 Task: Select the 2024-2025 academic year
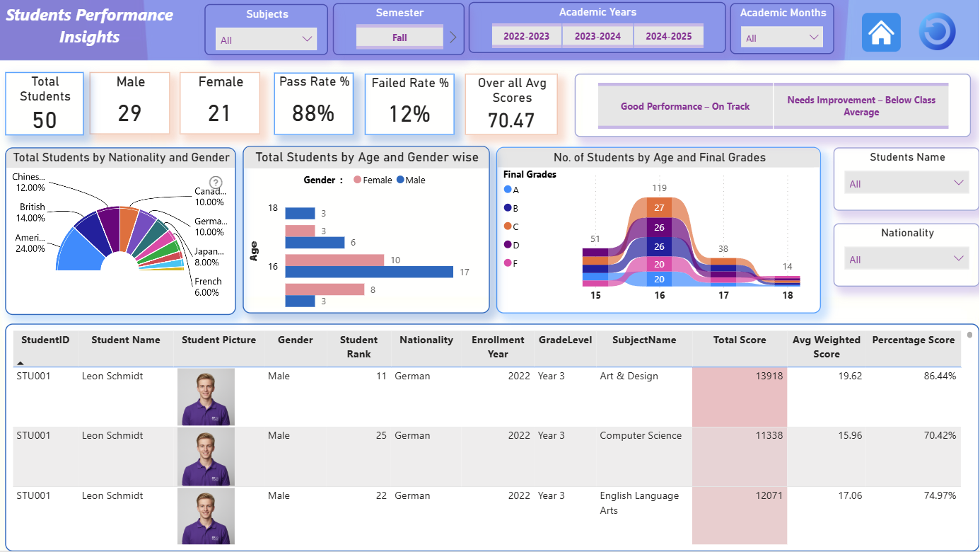[x=669, y=36]
